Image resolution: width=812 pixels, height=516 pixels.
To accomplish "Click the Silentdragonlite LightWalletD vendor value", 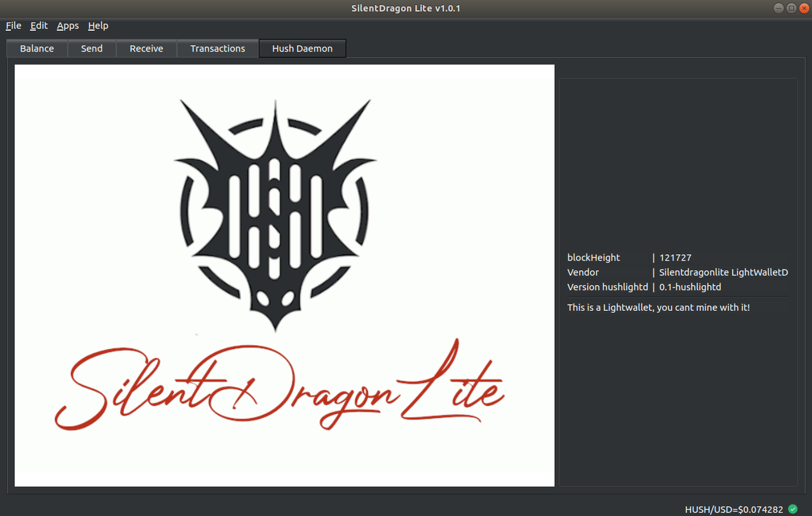I will 723,272.
